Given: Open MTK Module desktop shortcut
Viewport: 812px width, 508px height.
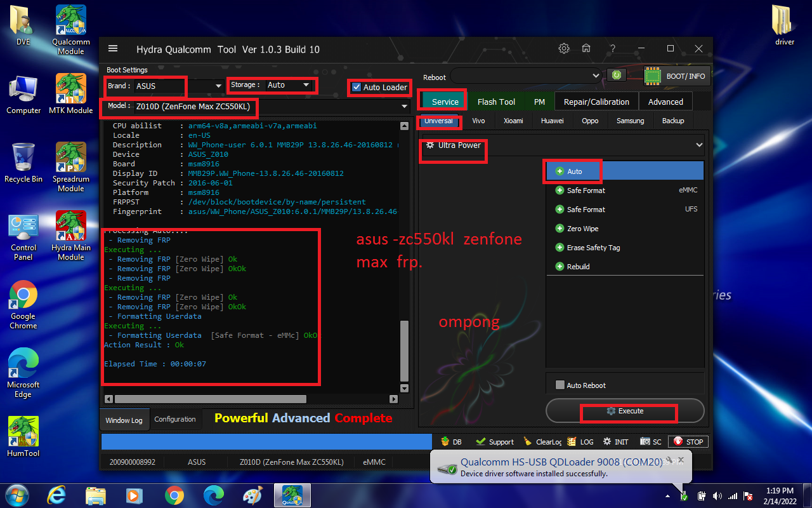Looking at the screenshot, I should tap(71, 93).
